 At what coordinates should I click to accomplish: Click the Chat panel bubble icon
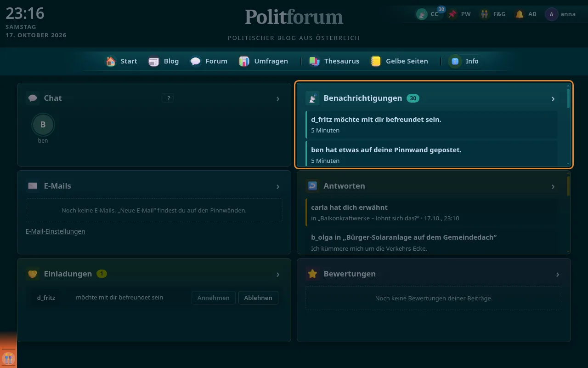click(x=33, y=98)
